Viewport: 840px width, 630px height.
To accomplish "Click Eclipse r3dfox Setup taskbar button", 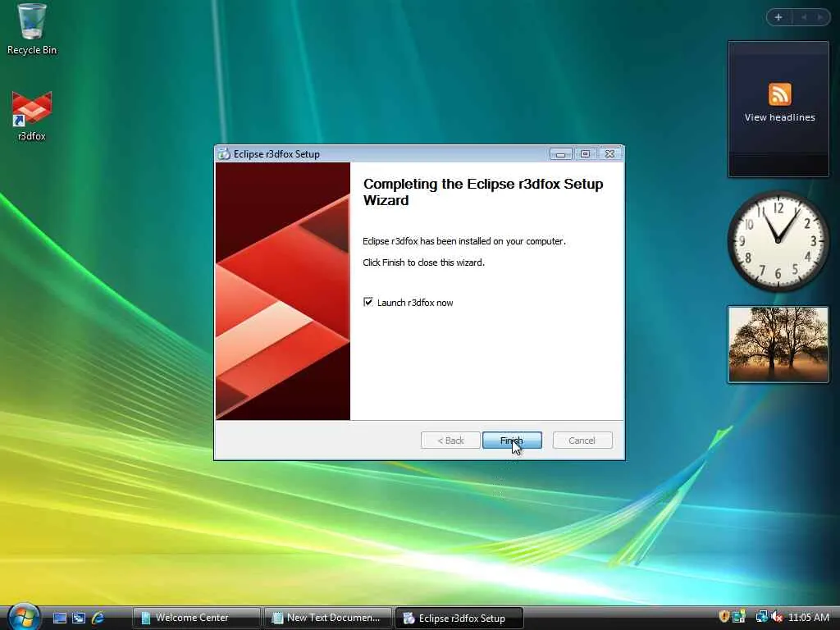I will (x=459, y=618).
